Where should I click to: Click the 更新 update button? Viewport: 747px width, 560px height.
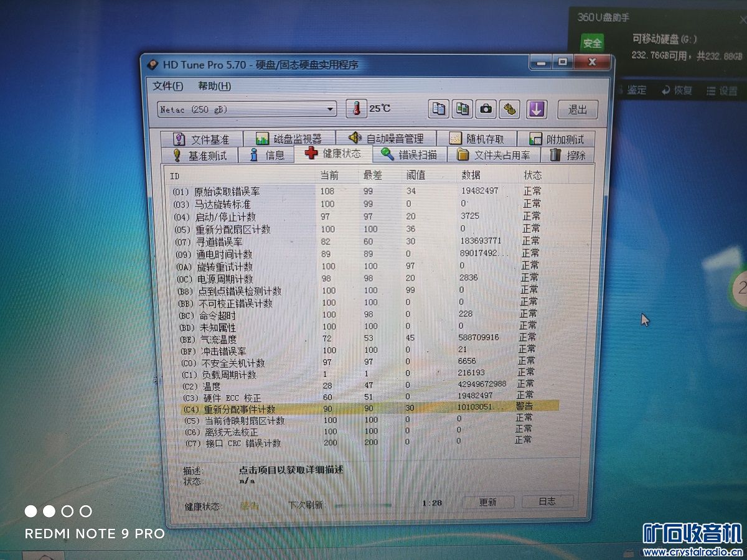coord(488,502)
